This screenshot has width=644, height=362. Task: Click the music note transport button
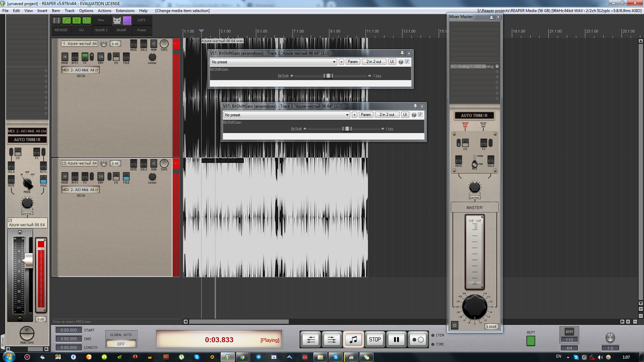coord(353,340)
